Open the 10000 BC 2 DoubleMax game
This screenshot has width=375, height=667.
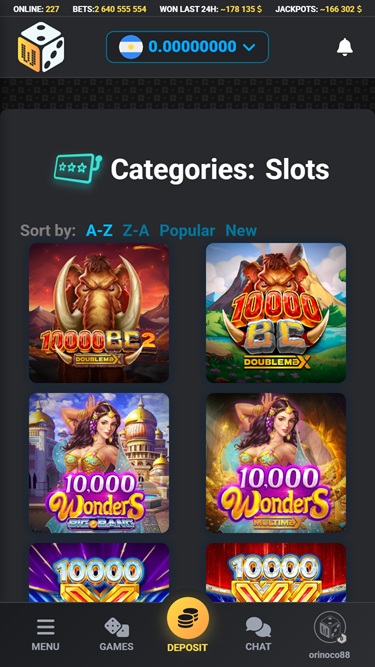click(99, 313)
